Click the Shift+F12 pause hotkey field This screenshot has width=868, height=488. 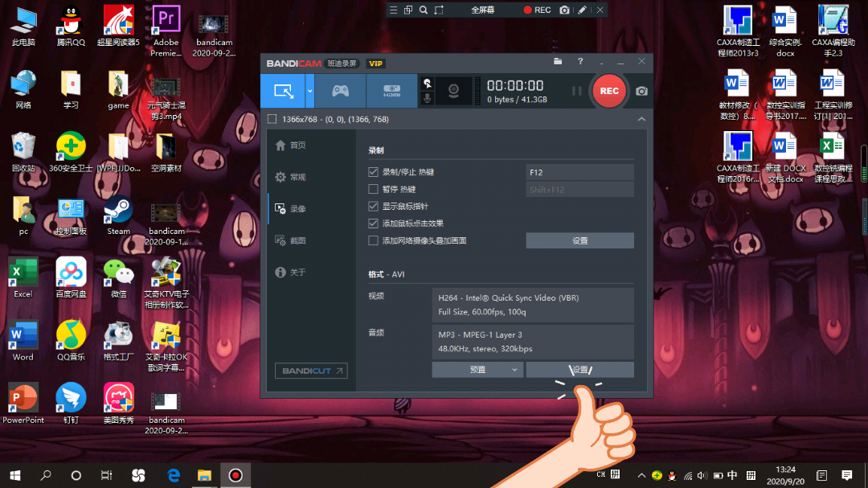pyautogui.click(x=579, y=190)
